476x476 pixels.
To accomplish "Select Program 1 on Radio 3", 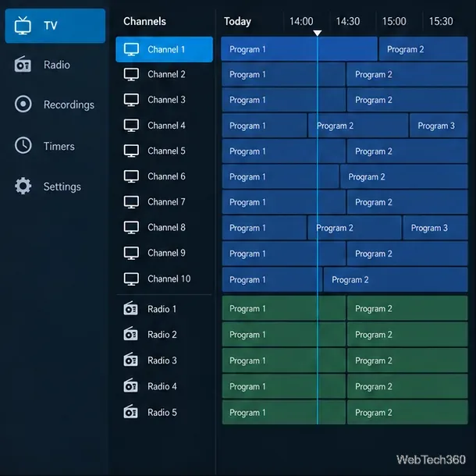I will tap(283, 361).
